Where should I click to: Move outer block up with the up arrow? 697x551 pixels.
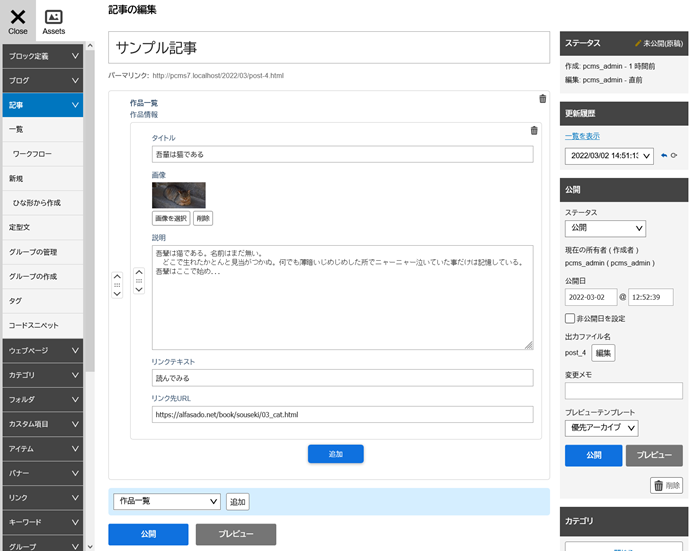point(117,276)
